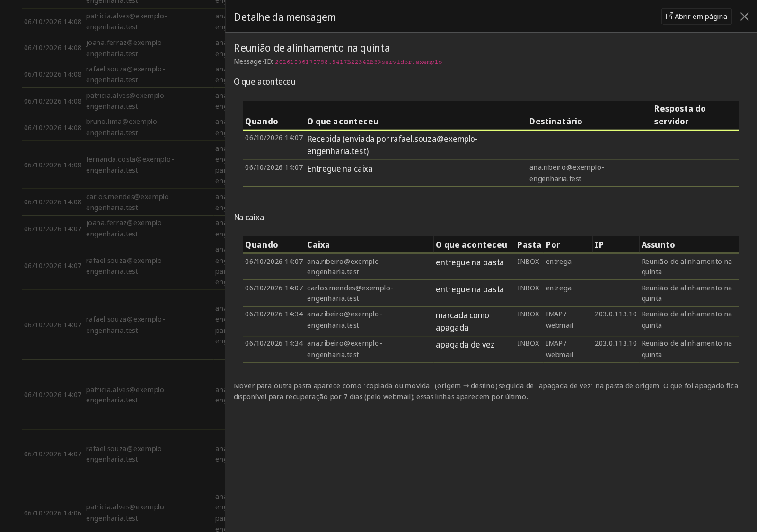Click IP 203.0.113.10 in 'marcada como apagada' row
Image resolution: width=757 pixels, height=532 pixels.
pos(616,314)
